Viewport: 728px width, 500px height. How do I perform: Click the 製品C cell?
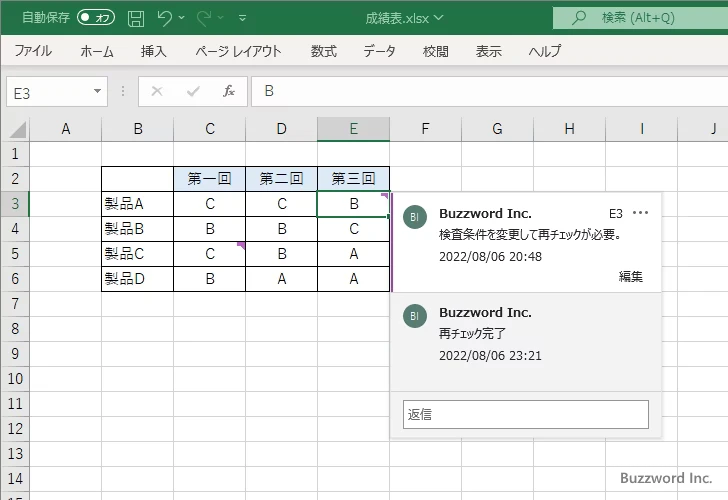tap(137, 254)
